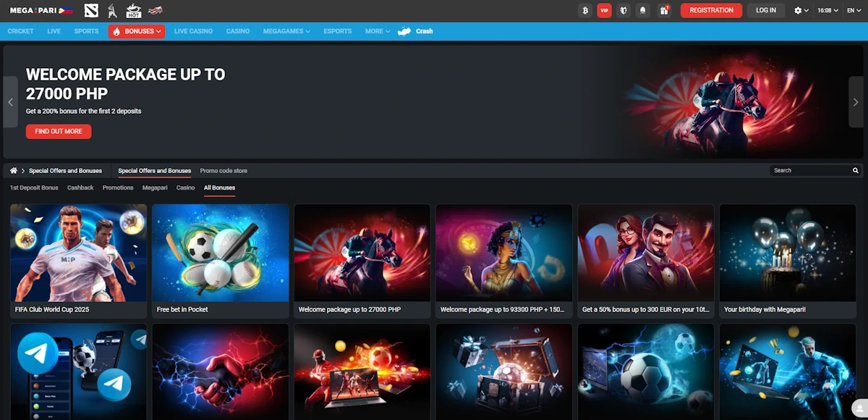The width and height of the screenshot is (868, 420).
Task: Expand the 16:08 time dropdown
Action: (827, 10)
